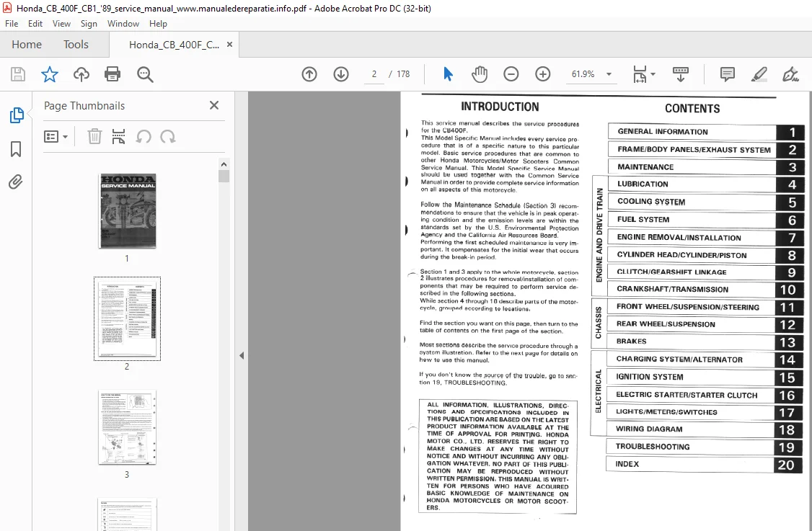
Task: Open the Window menu
Action: (123, 23)
